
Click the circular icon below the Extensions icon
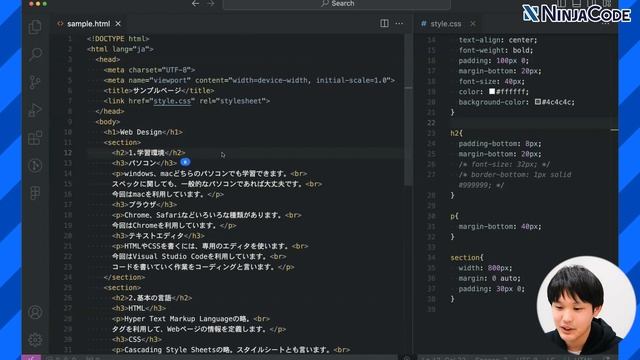pos(35,165)
